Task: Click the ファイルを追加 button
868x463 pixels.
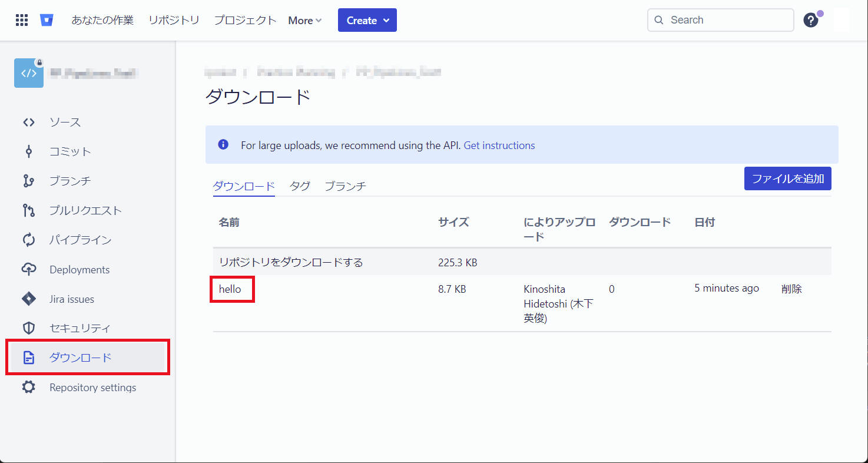Action: [x=787, y=178]
